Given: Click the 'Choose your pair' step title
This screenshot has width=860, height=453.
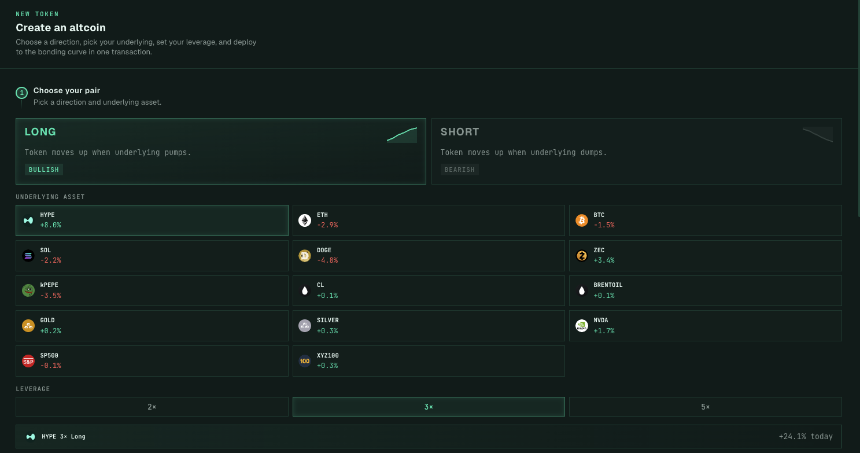Looking at the screenshot, I should click(66, 90).
